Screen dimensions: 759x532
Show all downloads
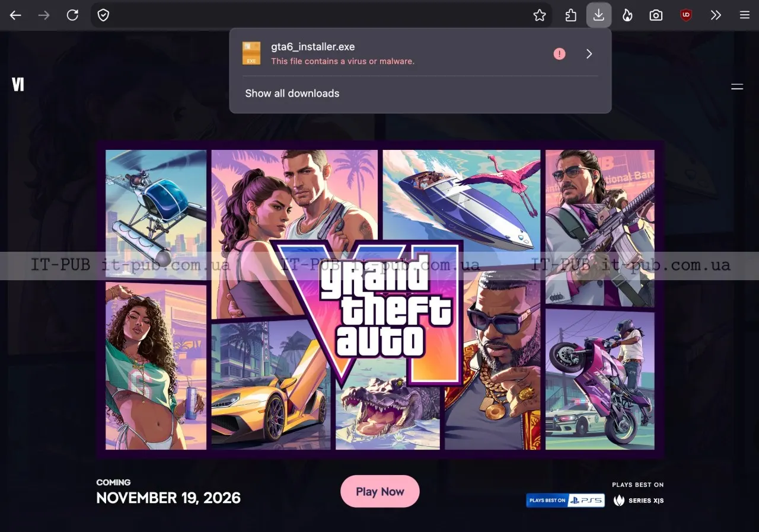[292, 94]
